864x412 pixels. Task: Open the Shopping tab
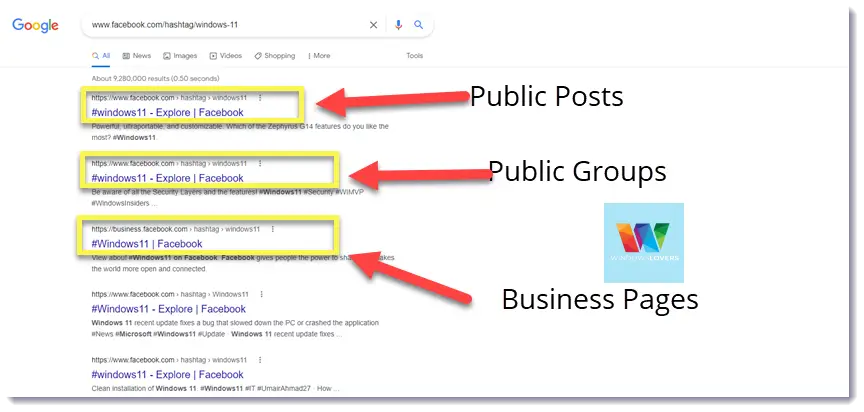274,56
